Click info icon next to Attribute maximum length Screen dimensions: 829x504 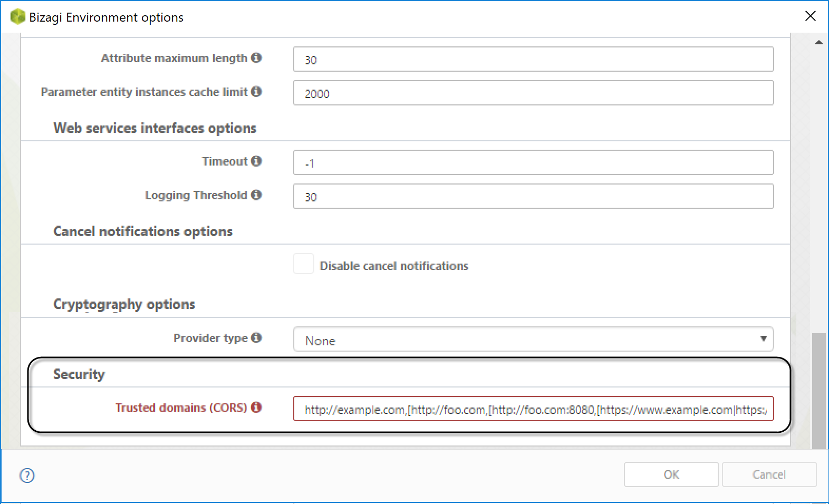click(x=256, y=57)
